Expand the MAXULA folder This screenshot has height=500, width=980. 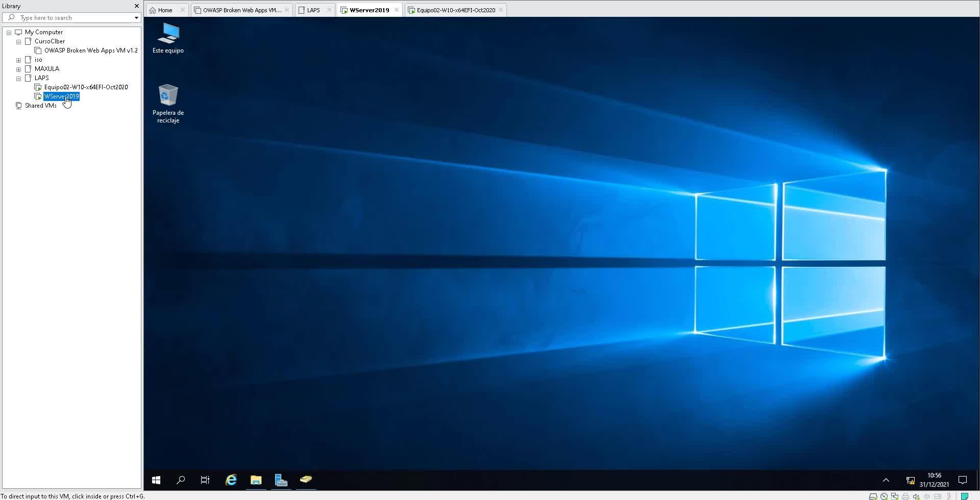point(19,69)
